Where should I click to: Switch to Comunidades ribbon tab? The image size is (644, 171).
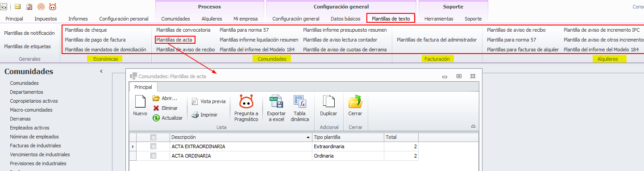point(175,19)
